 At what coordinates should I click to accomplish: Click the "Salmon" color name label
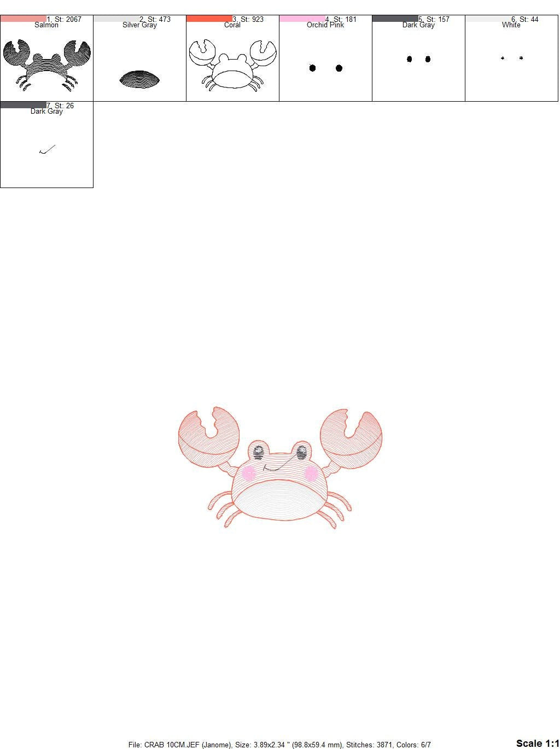46,25
